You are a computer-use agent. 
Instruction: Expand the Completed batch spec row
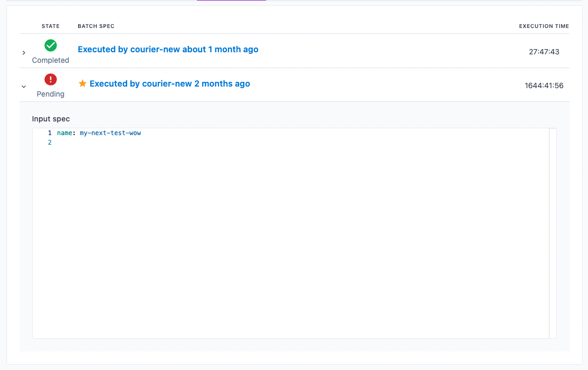tap(24, 53)
